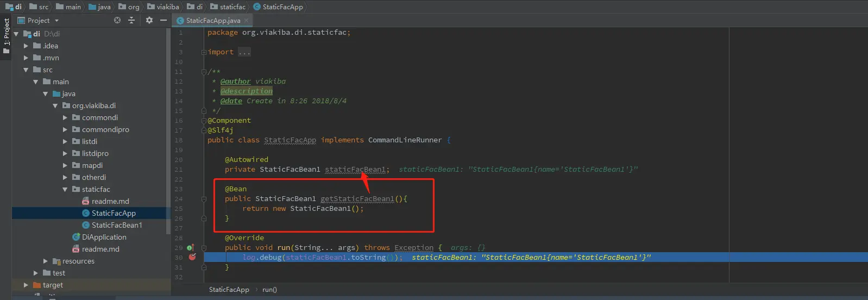Click the main breadcrumb in navigation bar
This screenshot has height=300, width=868.
pos(68,7)
